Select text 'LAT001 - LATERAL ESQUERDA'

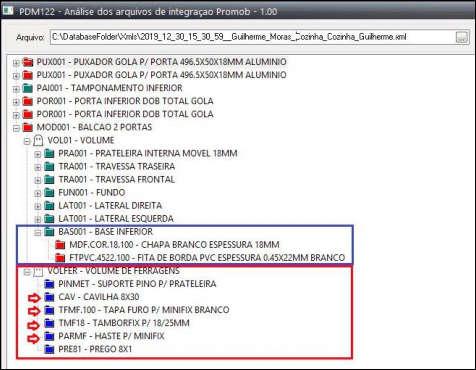pos(116,218)
